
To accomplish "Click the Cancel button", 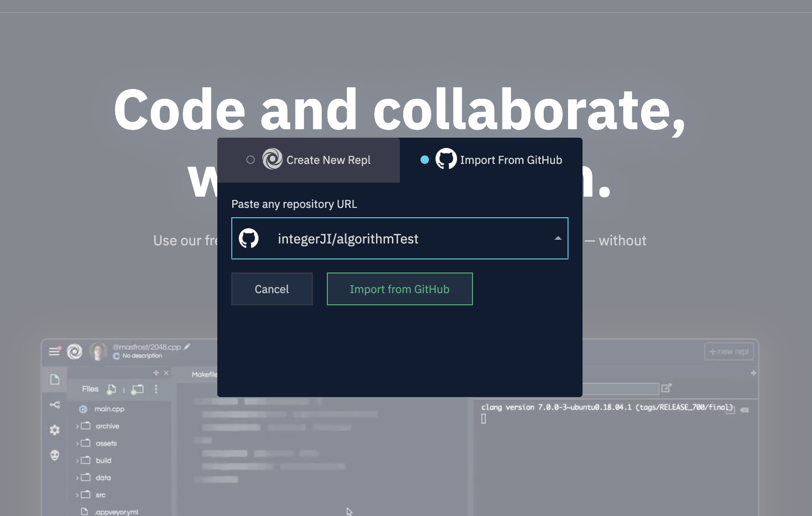I will tap(272, 289).
